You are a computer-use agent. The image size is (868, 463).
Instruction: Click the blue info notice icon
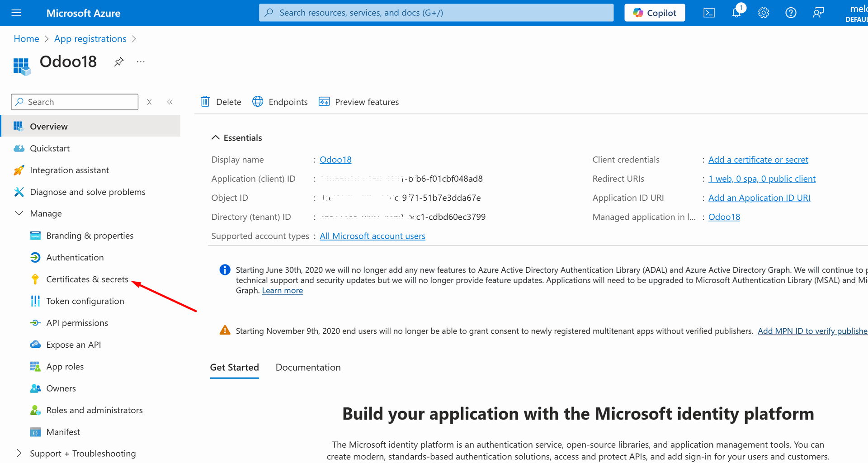click(x=225, y=270)
